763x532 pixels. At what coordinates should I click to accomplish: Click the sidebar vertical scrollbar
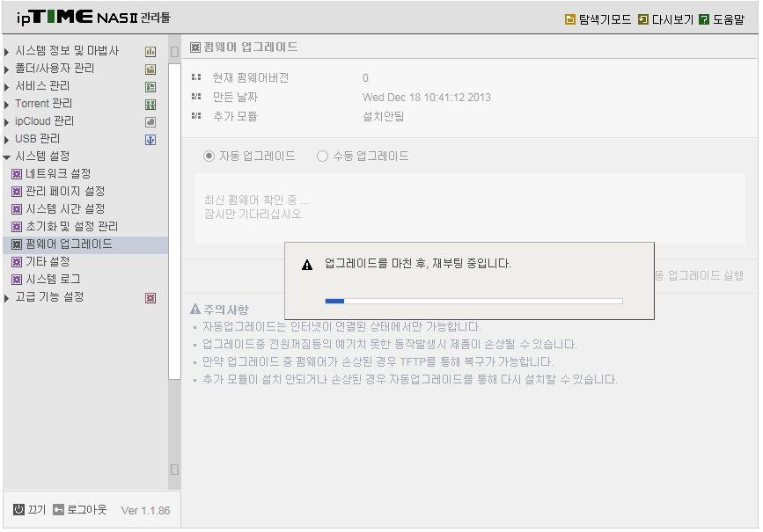[174, 222]
